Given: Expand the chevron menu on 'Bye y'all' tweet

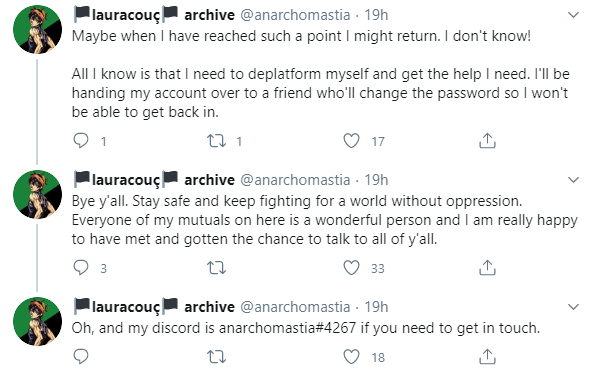Looking at the screenshot, I should [573, 179].
